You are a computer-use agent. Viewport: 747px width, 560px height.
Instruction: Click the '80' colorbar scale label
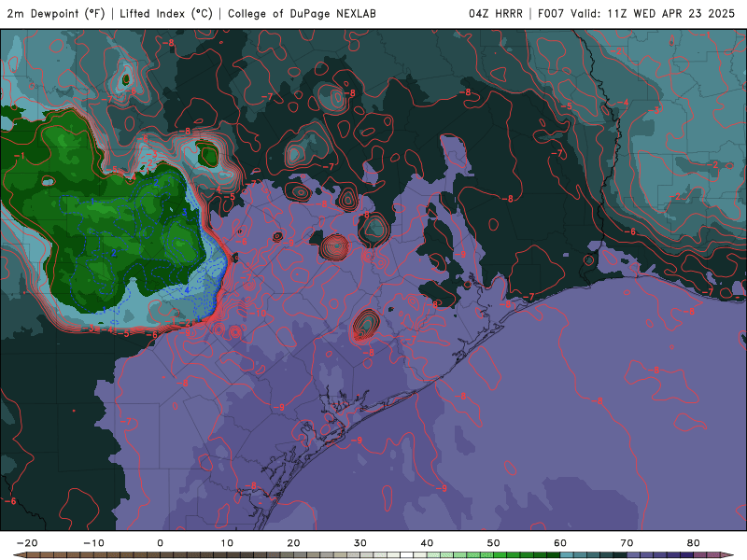[694, 543]
